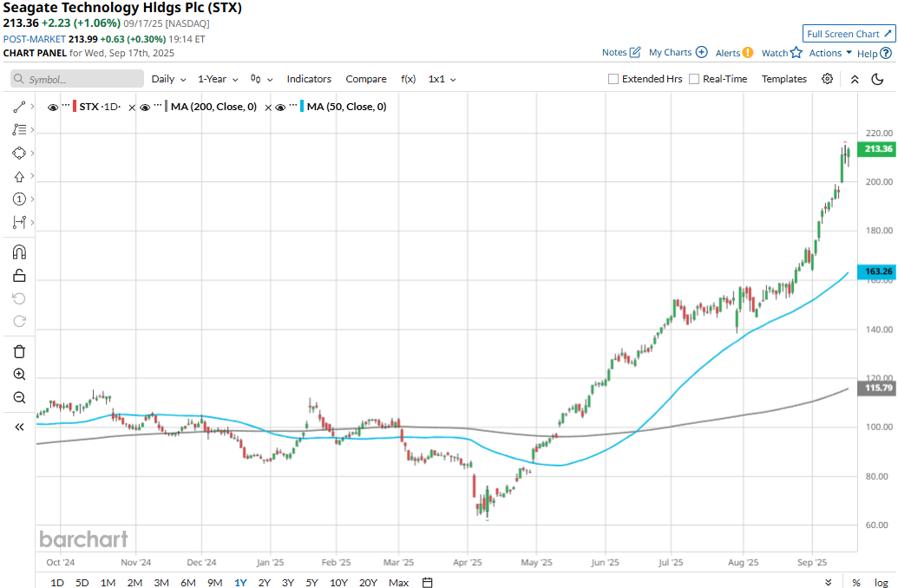Switch to the 5D time range
Image resolution: width=898 pixels, height=588 pixels.
[82, 582]
